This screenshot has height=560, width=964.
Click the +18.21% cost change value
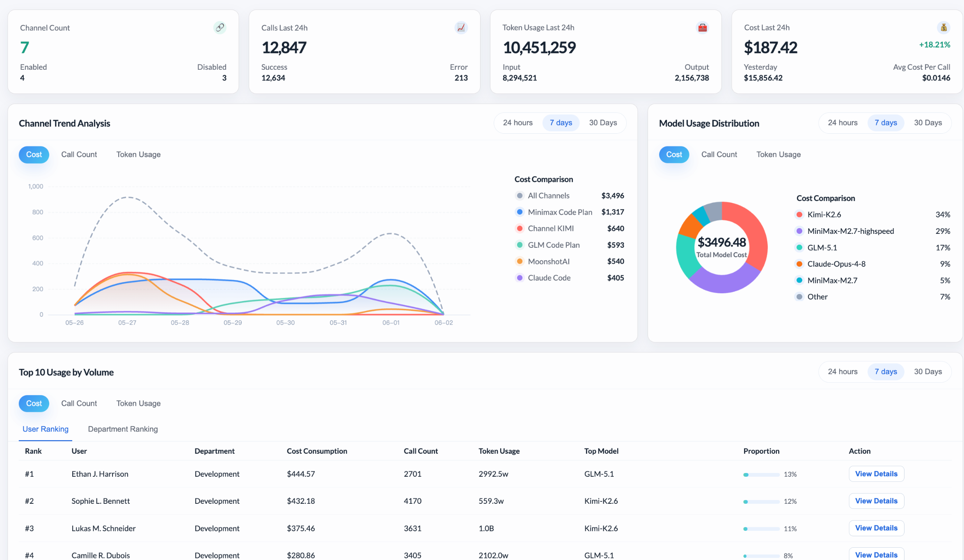point(934,45)
